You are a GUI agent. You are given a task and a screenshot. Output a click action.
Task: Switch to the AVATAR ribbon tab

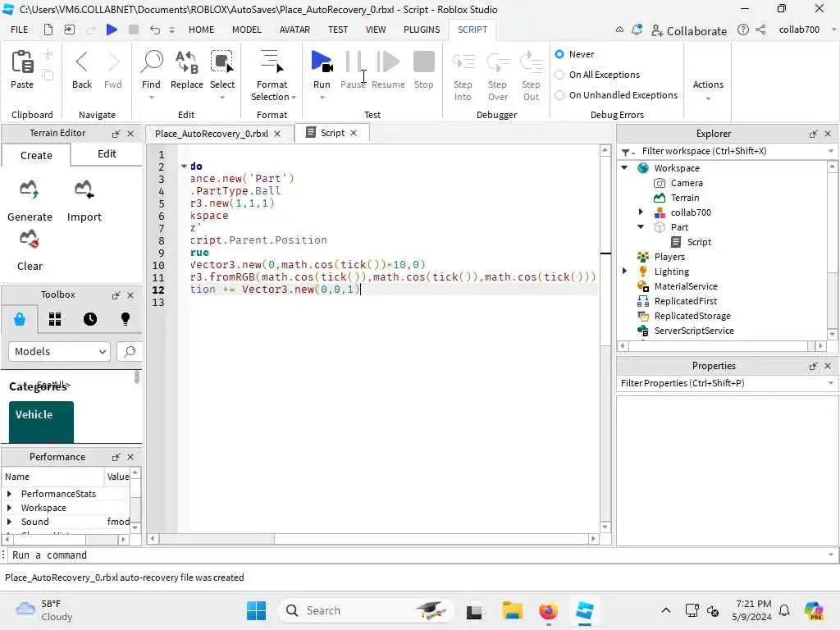[294, 30]
